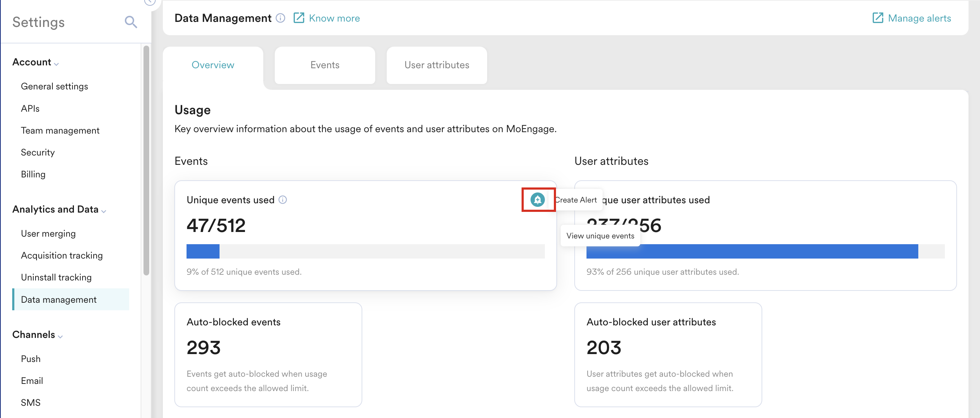This screenshot has height=418, width=980.
Task: Click info icon next to Unique events used
Action: pyautogui.click(x=283, y=199)
